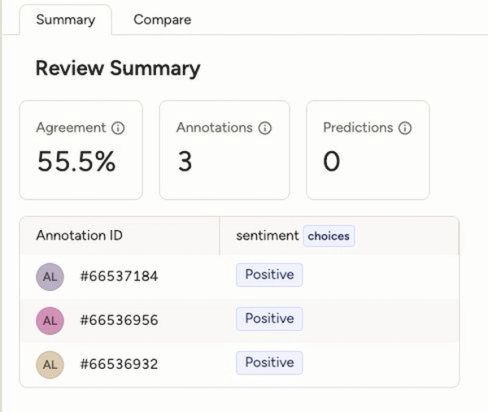
Task: Click the pink AL avatar for #66536956
Action: (50, 321)
